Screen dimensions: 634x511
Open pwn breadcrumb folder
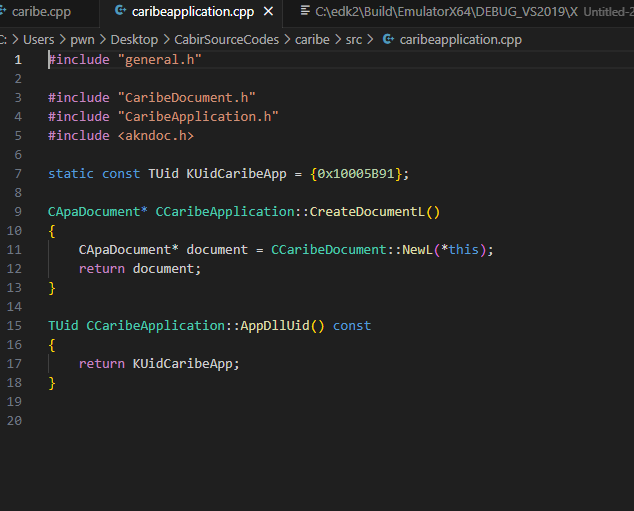(82, 40)
